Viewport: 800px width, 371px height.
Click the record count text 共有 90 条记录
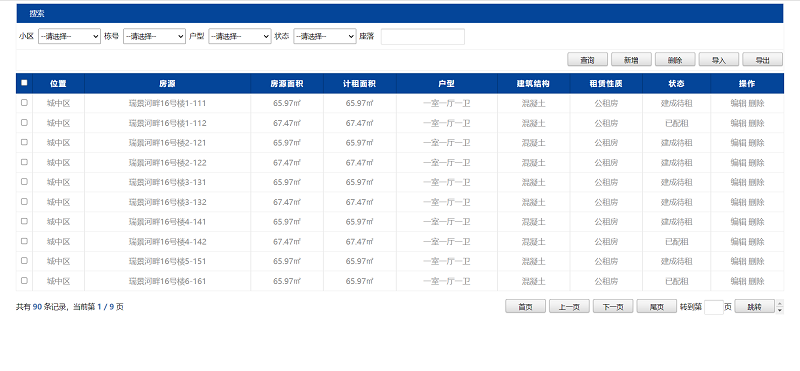[43, 307]
